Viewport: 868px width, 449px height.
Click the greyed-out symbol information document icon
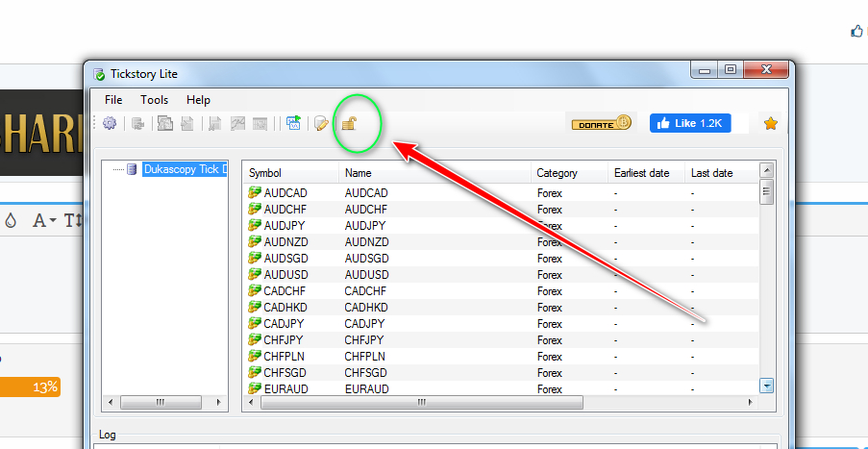[x=214, y=123]
